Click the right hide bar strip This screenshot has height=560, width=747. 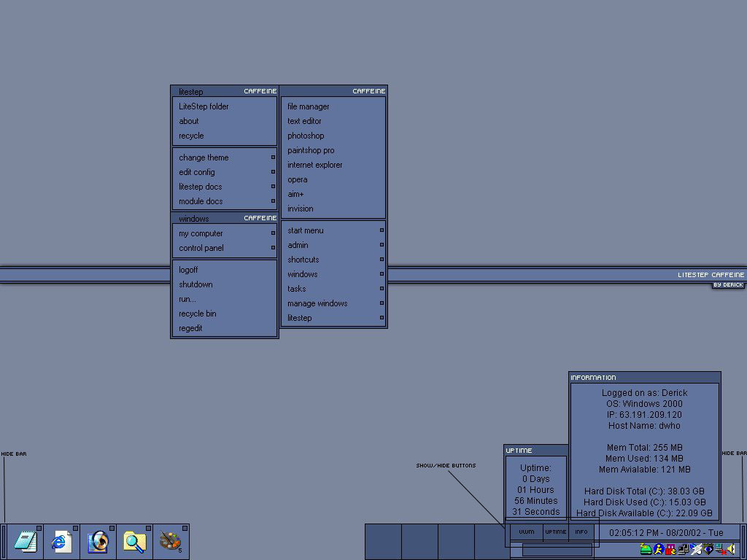[x=743, y=542]
